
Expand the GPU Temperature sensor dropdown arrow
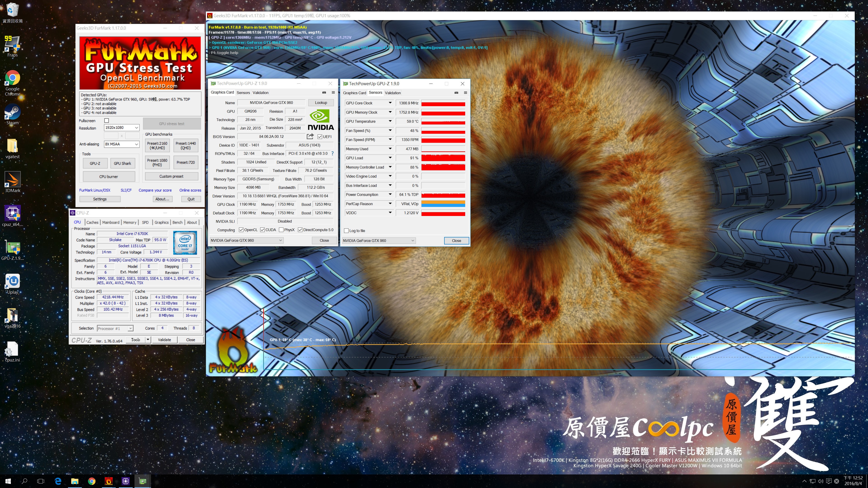[390, 121]
